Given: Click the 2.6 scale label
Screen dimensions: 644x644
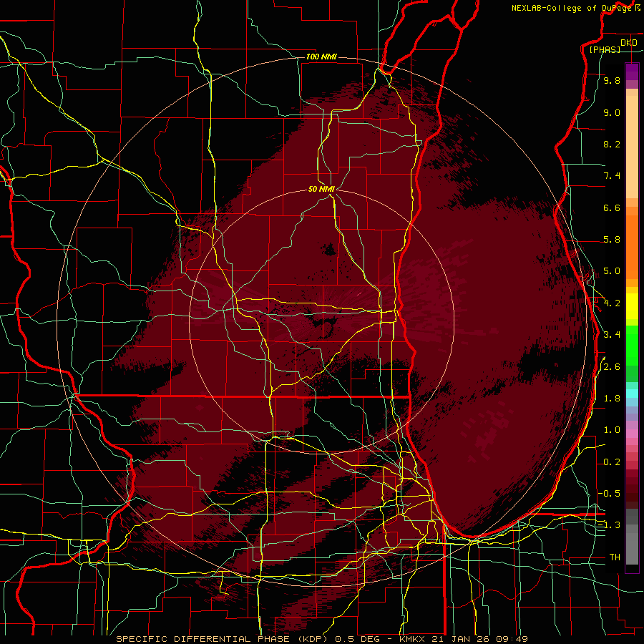Looking at the screenshot, I should click(x=612, y=366).
